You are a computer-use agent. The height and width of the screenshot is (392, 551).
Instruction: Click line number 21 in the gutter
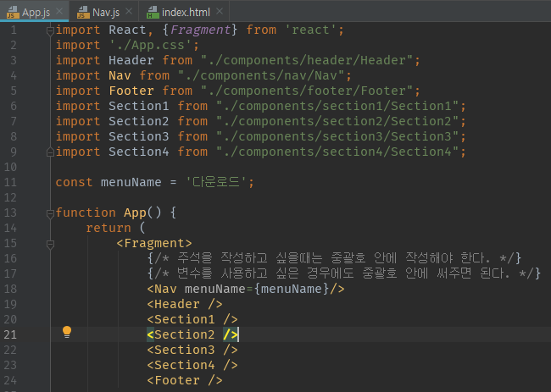pyautogui.click(x=10, y=334)
